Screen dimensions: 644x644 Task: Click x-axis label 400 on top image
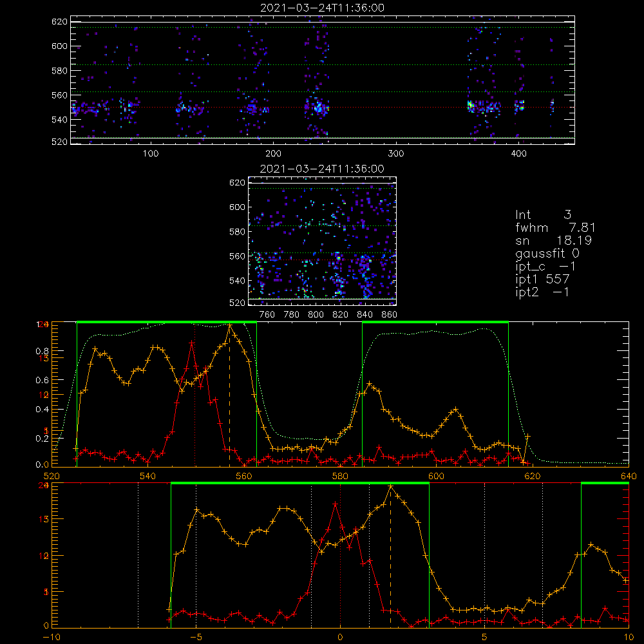tap(518, 154)
